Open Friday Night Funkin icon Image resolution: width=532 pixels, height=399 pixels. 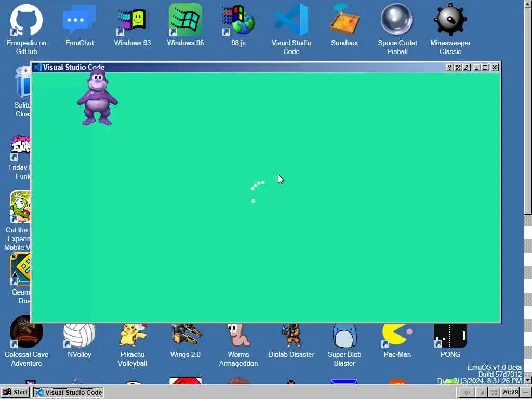click(20, 157)
